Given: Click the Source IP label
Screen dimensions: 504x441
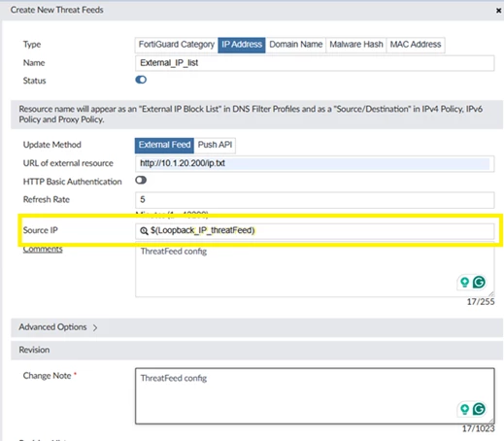Looking at the screenshot, I should (x=41, y=230).
